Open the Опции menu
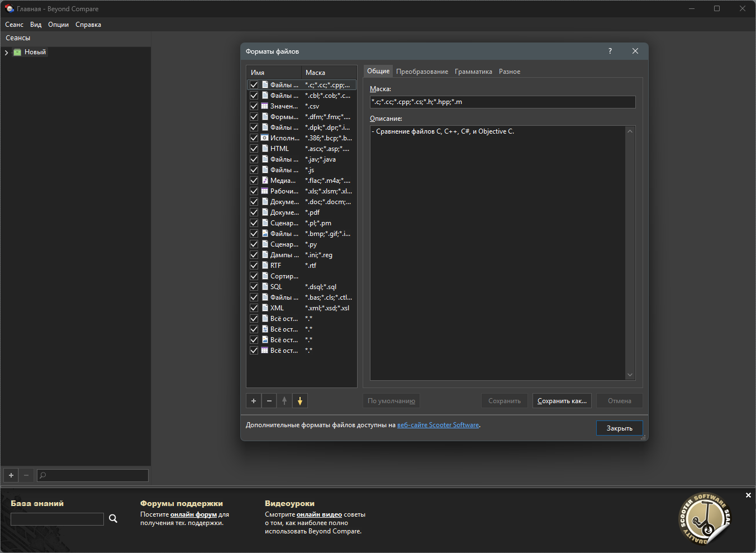756x553 pixels. (59, 25)
